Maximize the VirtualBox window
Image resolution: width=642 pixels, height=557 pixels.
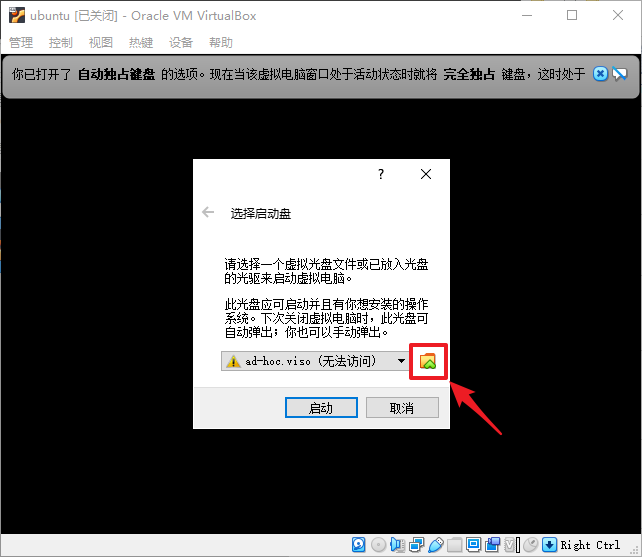click(572, 16)
